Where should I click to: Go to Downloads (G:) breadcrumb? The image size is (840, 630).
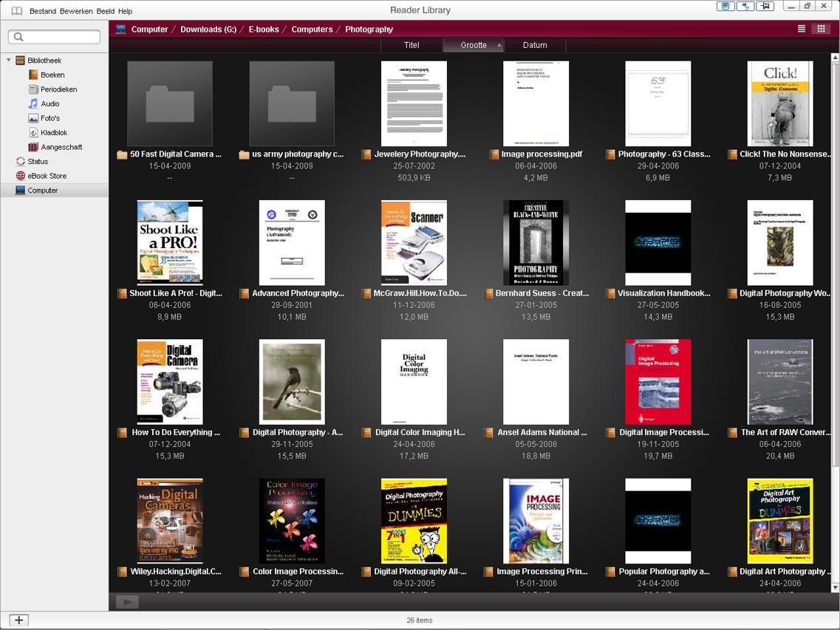(208, 30)
